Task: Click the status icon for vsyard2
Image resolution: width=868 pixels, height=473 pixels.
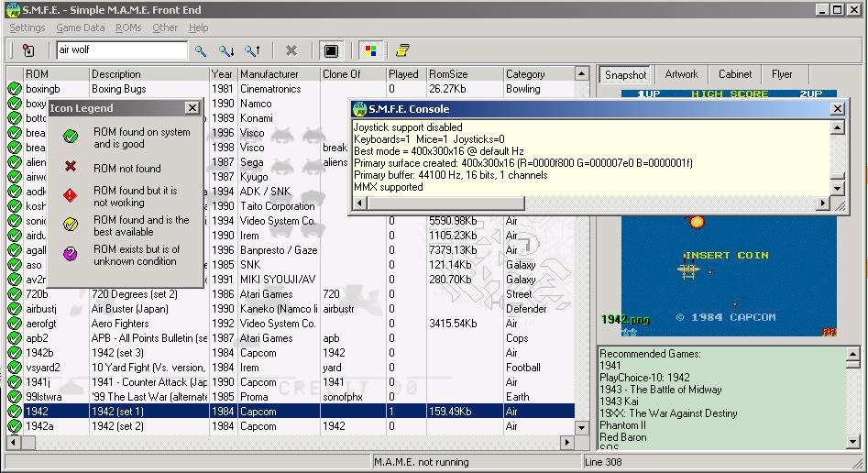Action: tap(15, 368)
